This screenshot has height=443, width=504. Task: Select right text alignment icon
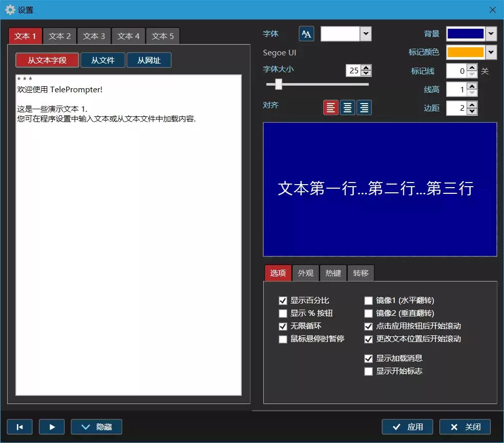coord(364,108)
